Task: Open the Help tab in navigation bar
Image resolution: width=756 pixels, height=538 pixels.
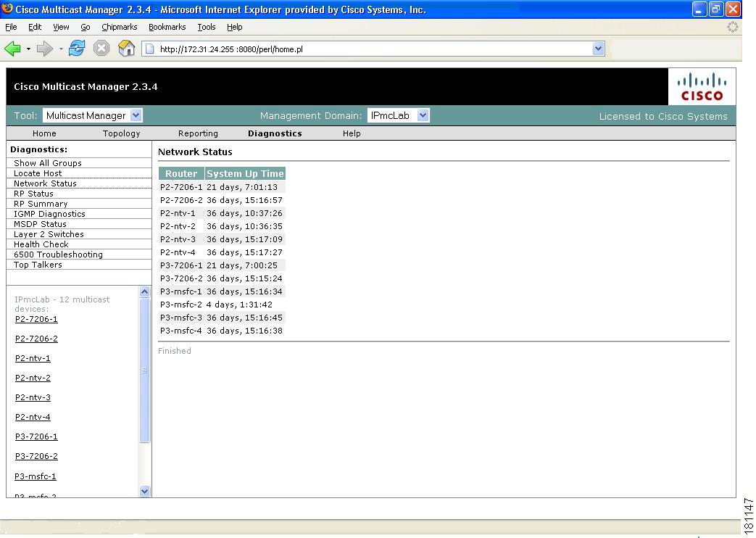Action: click(x=352, y=133)
